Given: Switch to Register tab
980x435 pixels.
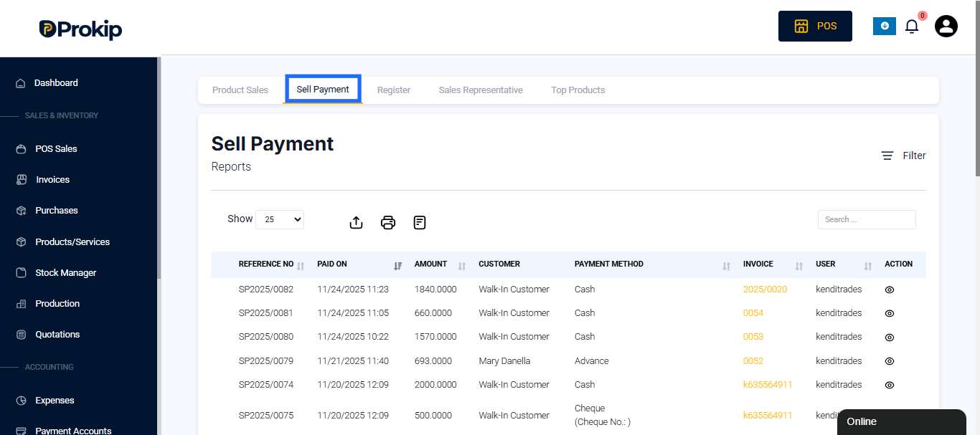Looking at the screenshot, I should [394, 90].
